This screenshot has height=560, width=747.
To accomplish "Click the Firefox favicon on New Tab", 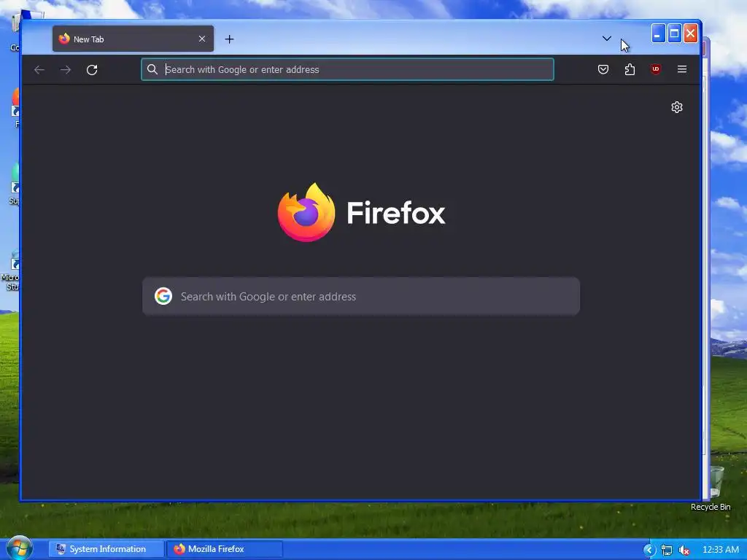I will [64, 39].
